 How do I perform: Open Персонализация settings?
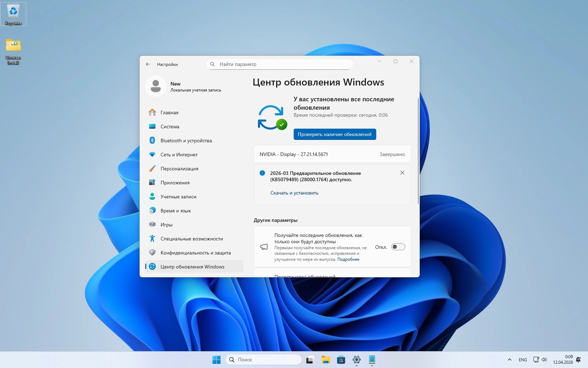pos(194,169)
